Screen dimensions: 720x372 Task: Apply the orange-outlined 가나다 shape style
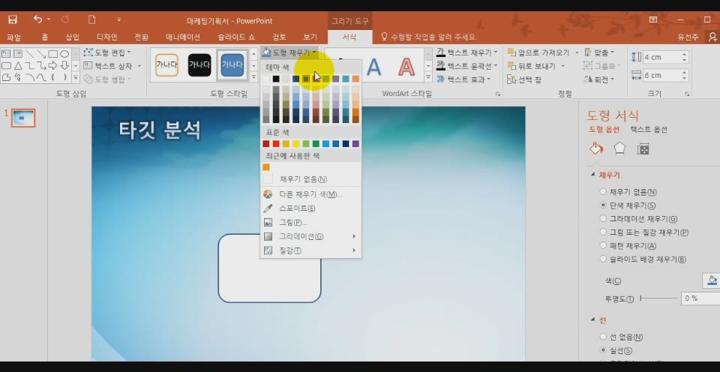coord(167,65)
